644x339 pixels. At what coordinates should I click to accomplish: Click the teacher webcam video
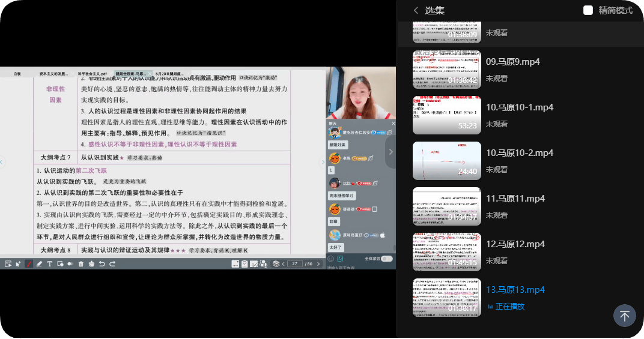(360, 93)
